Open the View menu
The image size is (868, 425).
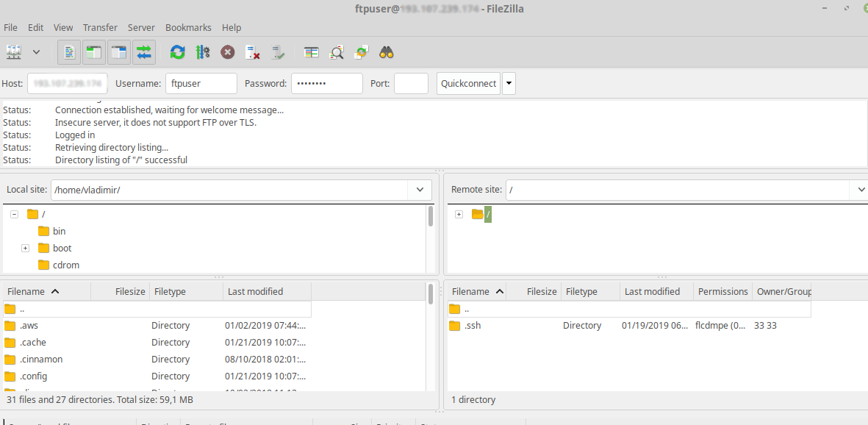point(63,27)
